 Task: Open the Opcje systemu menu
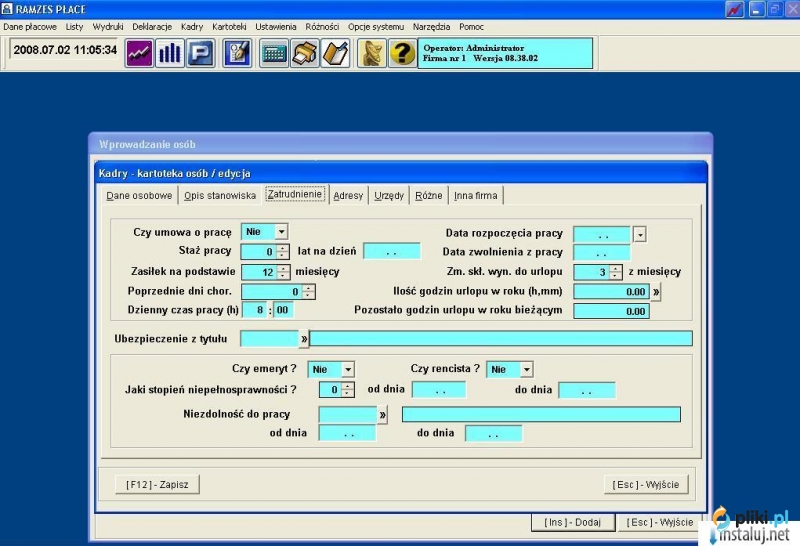point(376,27)
